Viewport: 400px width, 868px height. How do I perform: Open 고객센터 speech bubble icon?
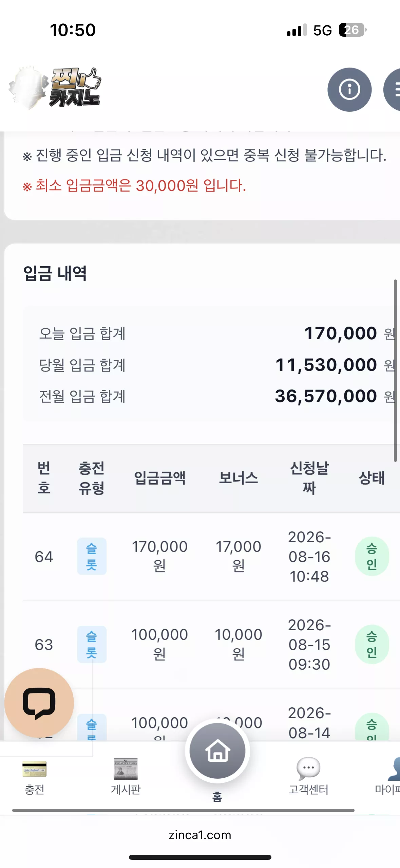tap(308, 769)
